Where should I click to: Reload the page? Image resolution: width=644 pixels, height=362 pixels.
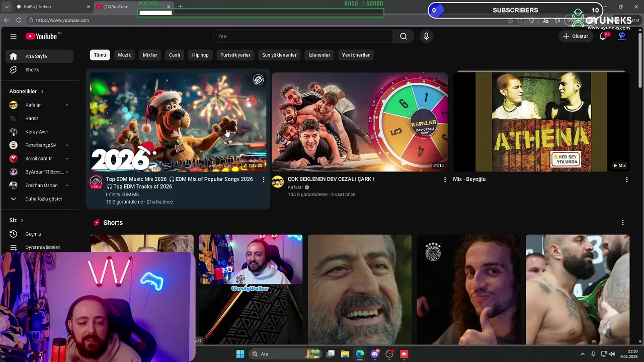click(19, 20)
